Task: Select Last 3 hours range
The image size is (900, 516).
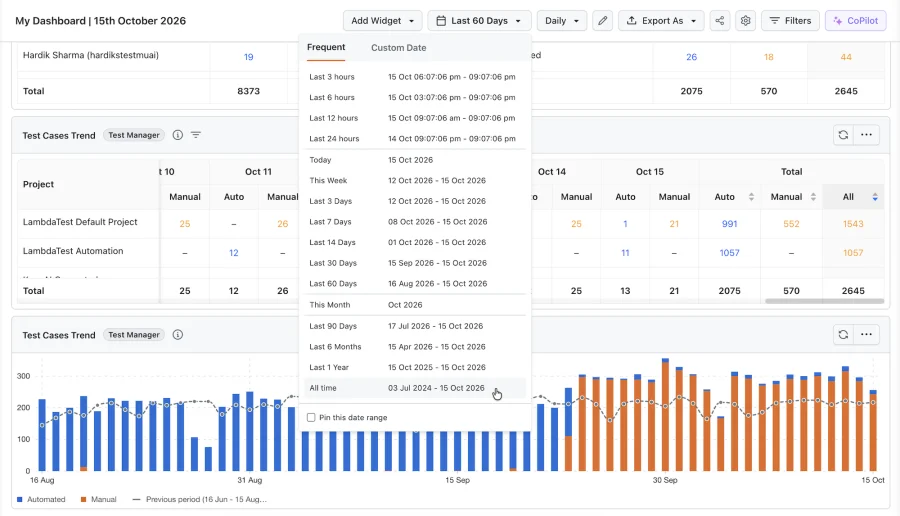Action: tap(414, 77)
